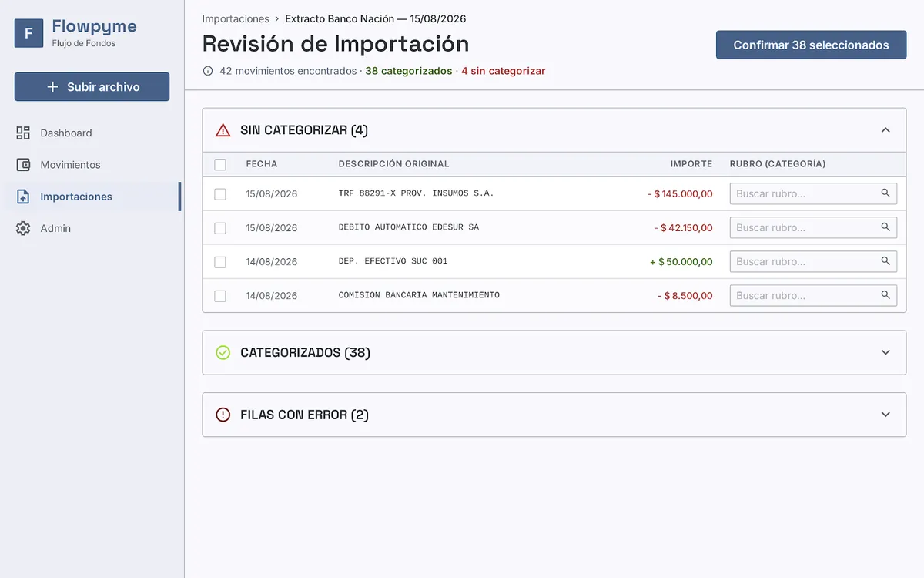Viewport: 924px width, 578px height.
Task: Click the plus icon on Subir archivo
Action: 52,87
